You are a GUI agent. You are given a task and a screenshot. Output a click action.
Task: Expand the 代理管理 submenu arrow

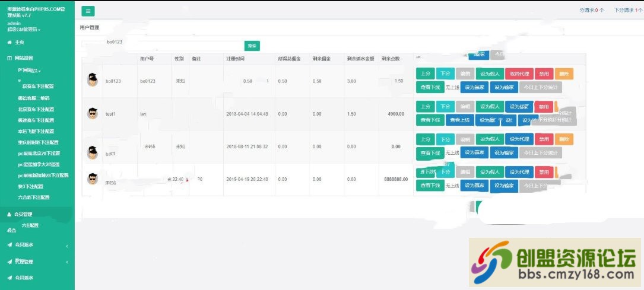(67, 262)
